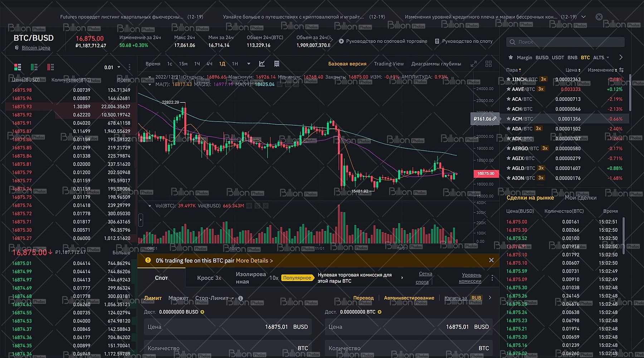
Task: Click the info icon next to Стоп-Лимит
Action: coord(240,298)
